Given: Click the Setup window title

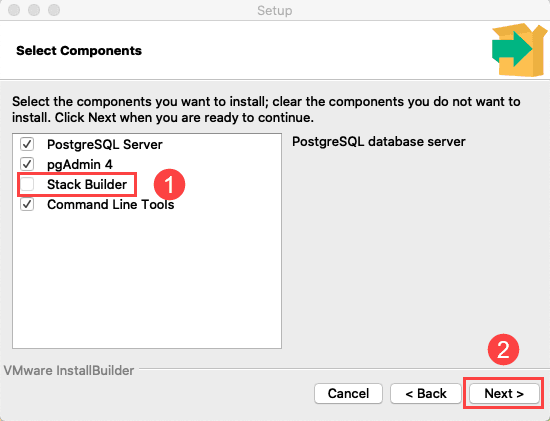Looking at the screenshot, I should 275,11.
